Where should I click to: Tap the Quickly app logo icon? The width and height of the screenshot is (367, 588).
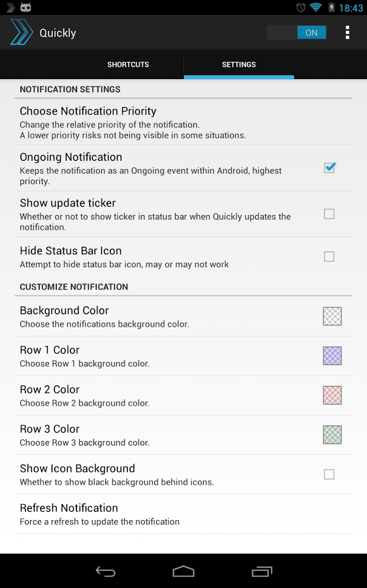coord(22,32)
